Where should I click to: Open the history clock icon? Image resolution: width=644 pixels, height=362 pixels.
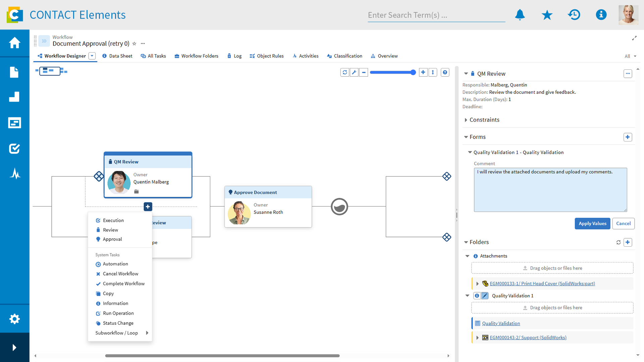574,15
